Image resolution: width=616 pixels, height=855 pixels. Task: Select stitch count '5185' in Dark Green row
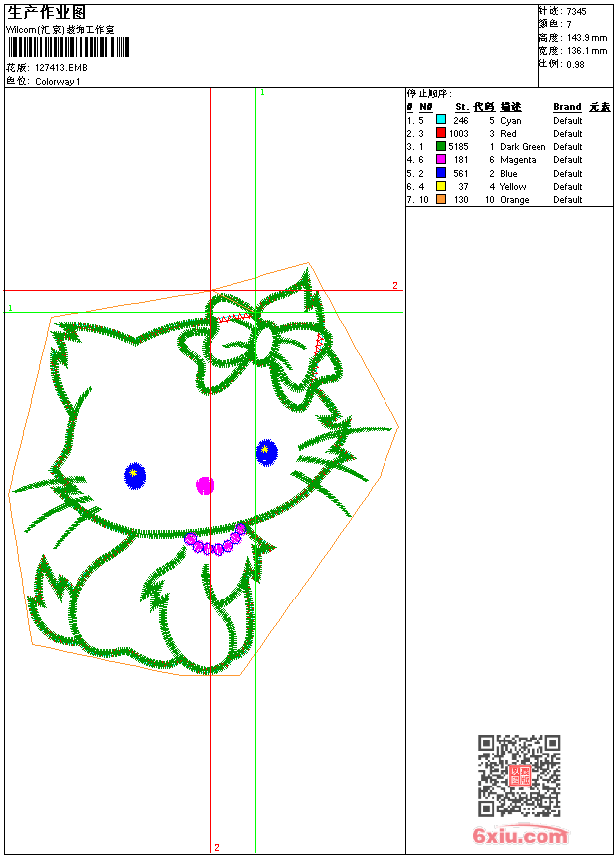[458, 147]
